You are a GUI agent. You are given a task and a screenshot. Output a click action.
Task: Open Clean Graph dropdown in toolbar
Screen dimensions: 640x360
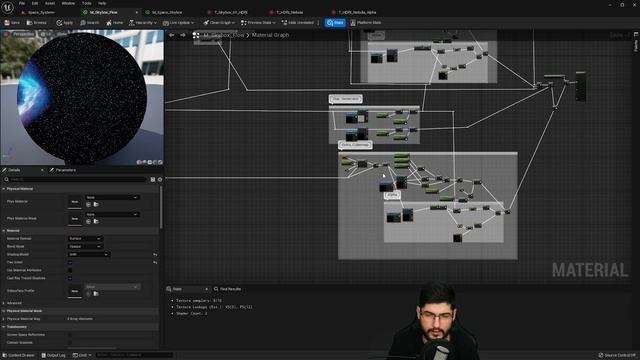pyautogui.click(x=219, y=23)
